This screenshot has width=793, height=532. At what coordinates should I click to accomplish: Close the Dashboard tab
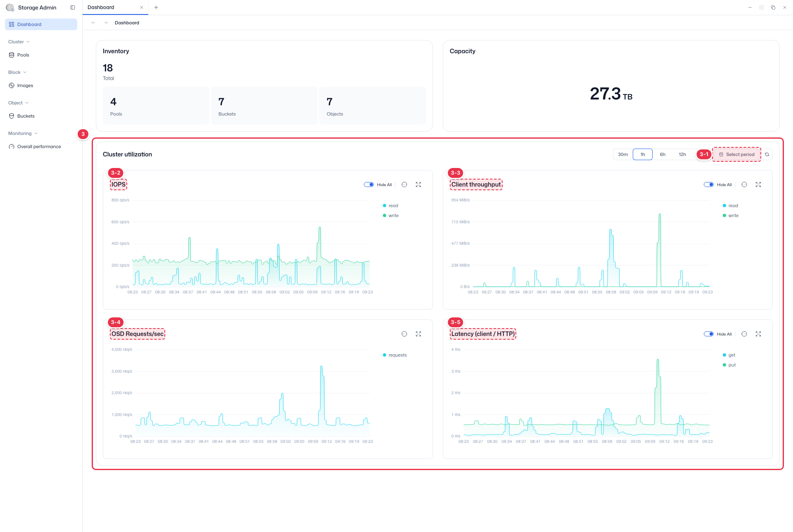coord(142,7)
